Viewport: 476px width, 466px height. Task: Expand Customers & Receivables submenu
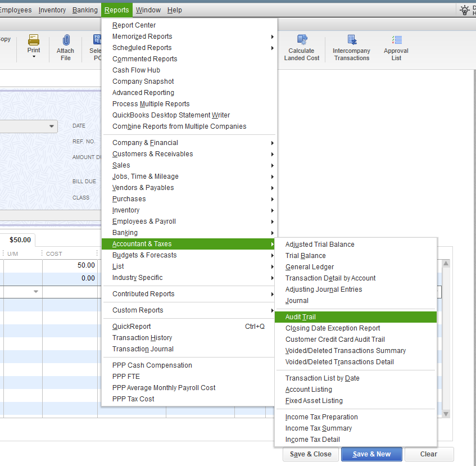tap(273, 154)
